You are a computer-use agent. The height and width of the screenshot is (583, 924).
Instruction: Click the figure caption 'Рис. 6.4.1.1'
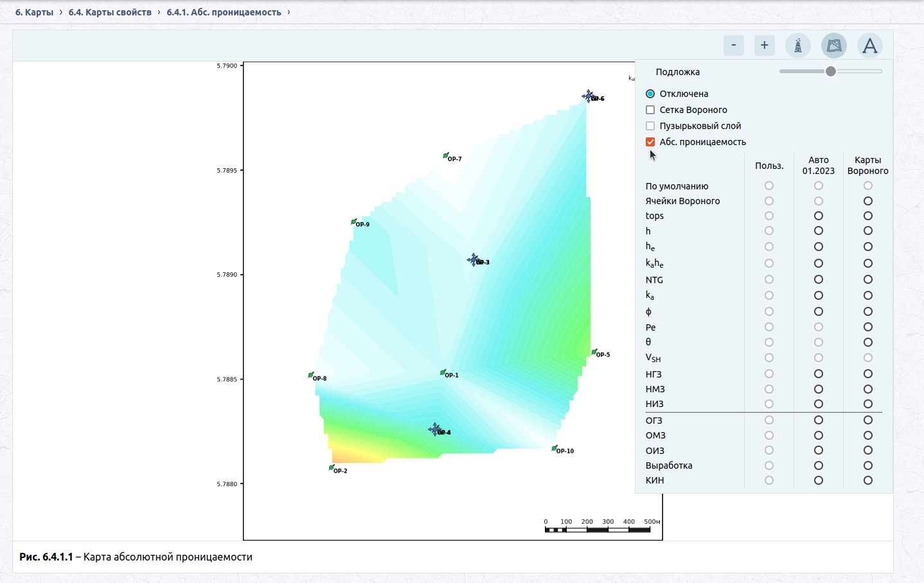[46, 557]
